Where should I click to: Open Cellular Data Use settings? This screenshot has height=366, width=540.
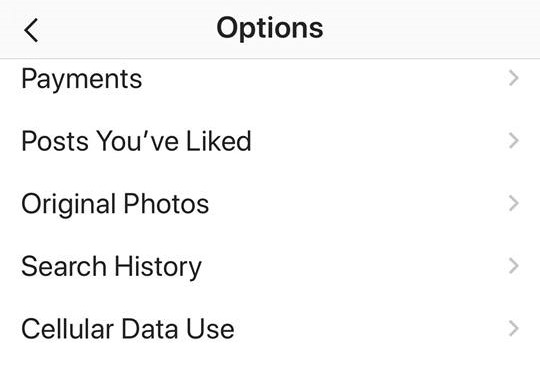270,328
